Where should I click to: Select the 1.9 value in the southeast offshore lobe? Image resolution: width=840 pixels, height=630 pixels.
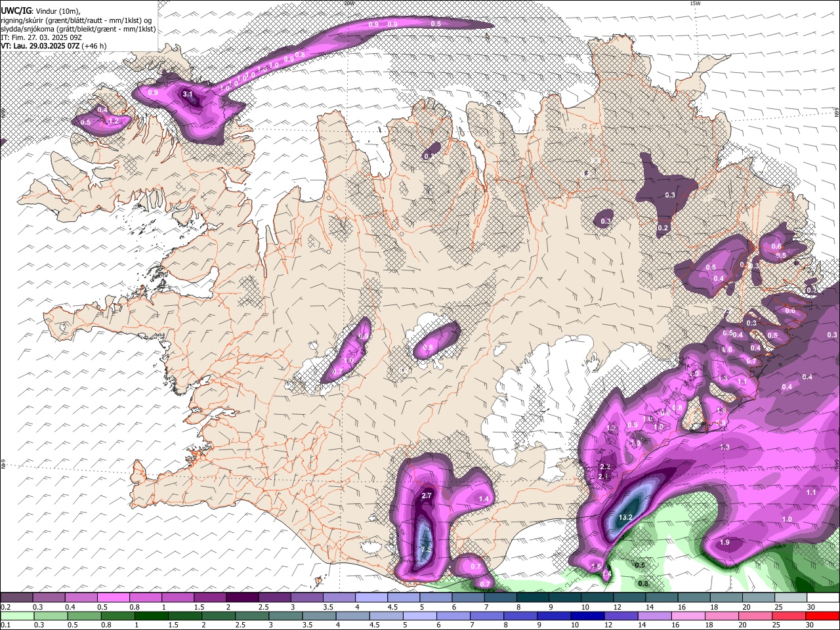click(724, 543)
